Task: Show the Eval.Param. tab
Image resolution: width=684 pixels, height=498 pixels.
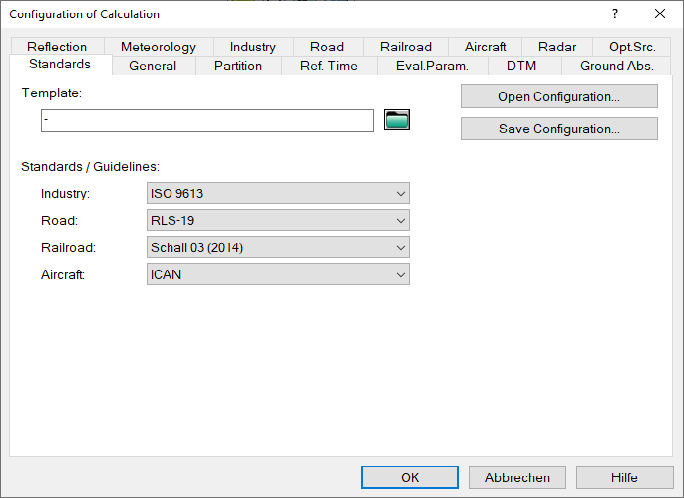Action: point(432,66)
